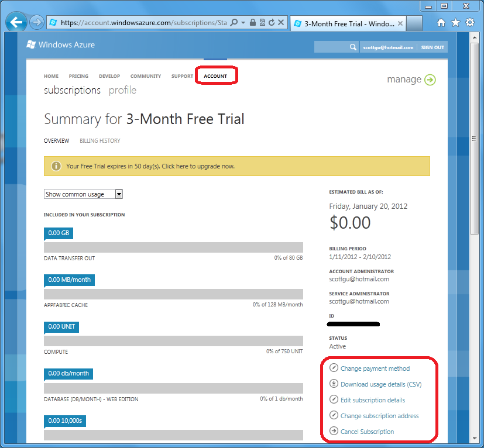Open the DEVELOP menu item
The height and width of the screenshot is (448, 484).
click(109, 76)
